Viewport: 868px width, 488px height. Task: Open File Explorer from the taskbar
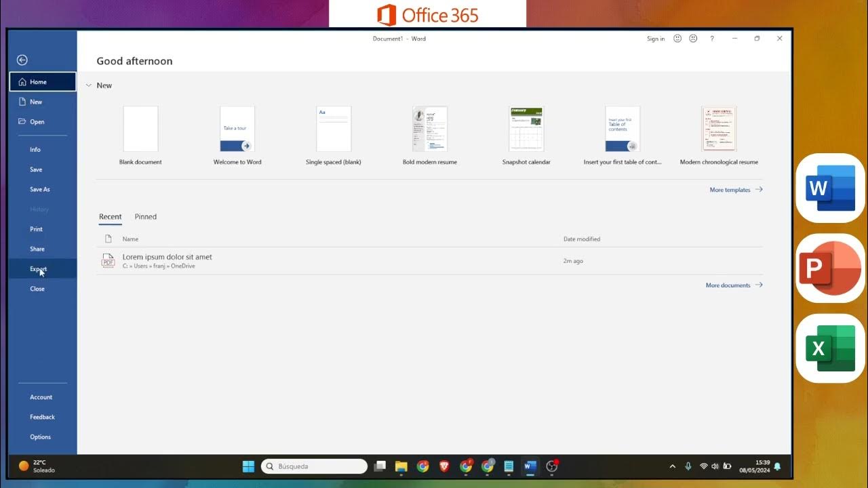click(401, 466)
